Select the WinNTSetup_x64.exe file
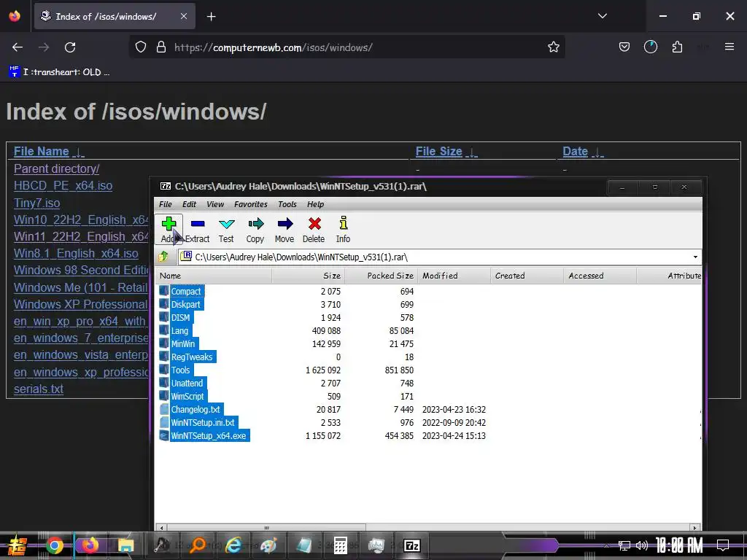The height and width of the screenshot is (560, 747). pyautogui.click(x=208, y=436)
